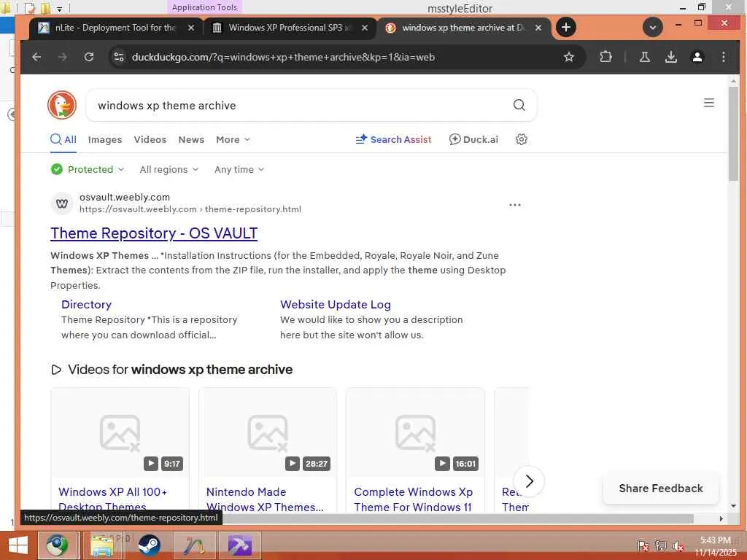
Task: Open the All regions dropdown
Action: (x=169, y=169)
